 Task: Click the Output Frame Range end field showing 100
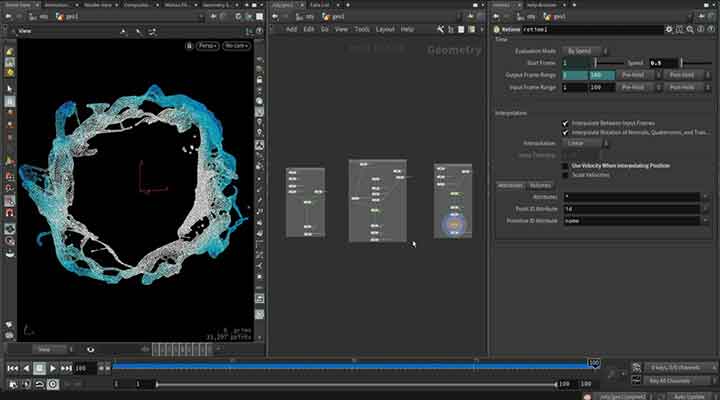(x=602, y=75)
